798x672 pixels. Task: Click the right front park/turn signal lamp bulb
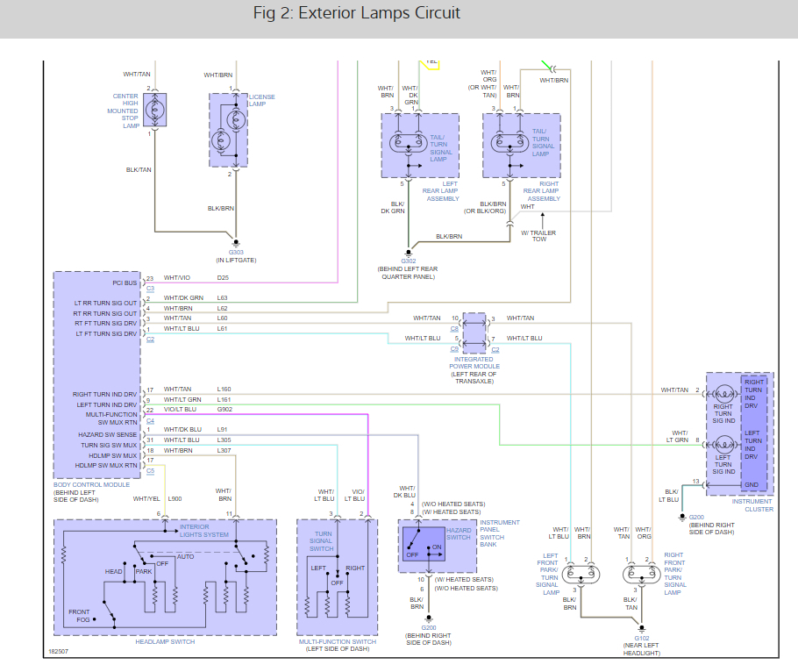642,575
